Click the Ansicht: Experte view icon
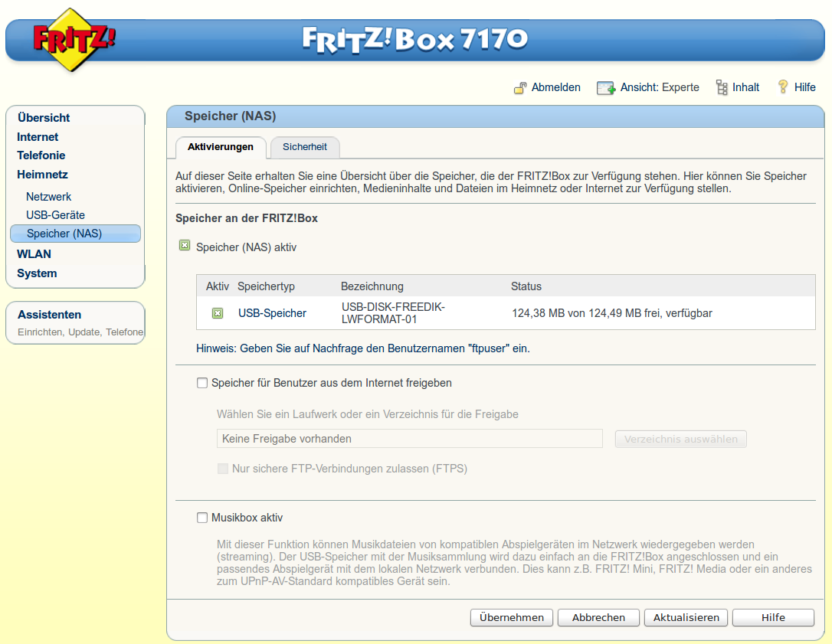The width and height of the screenshot is (832, 644). click(606, 87)
